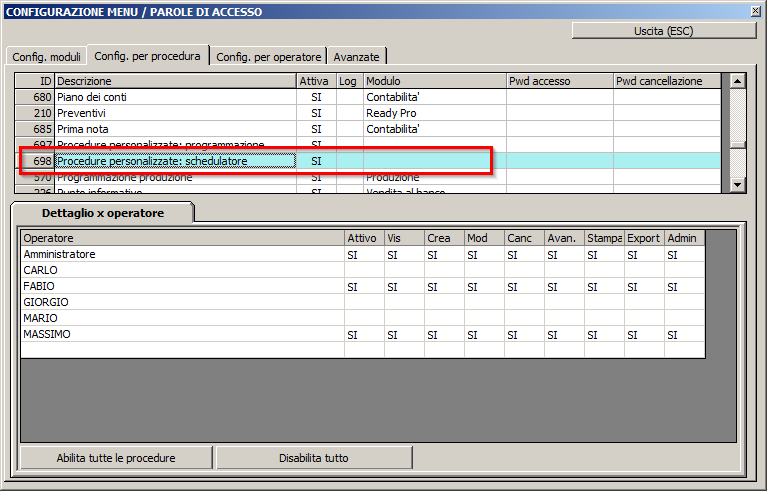
Task: Click procedure list scroll down arrow
Action: (737, 185)
